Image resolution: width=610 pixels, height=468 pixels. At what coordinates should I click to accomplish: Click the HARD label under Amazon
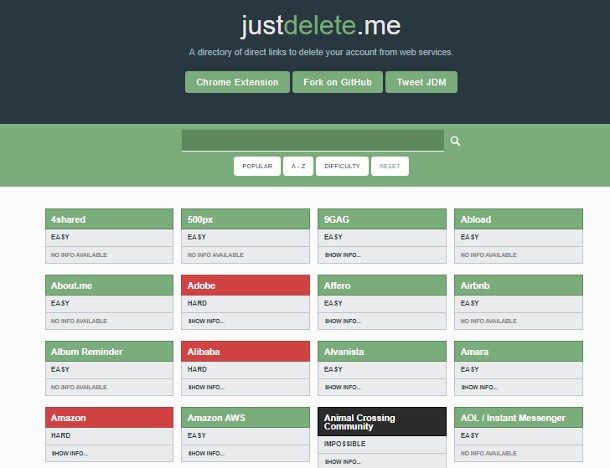point(61,435)
